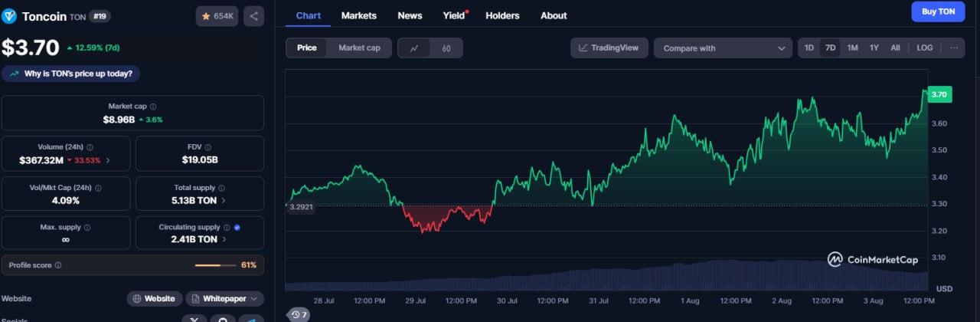The width and height of the screenshot is (980, 322).
Task: Click the Circulating supply info icon
Action: [x=227, y=228]
